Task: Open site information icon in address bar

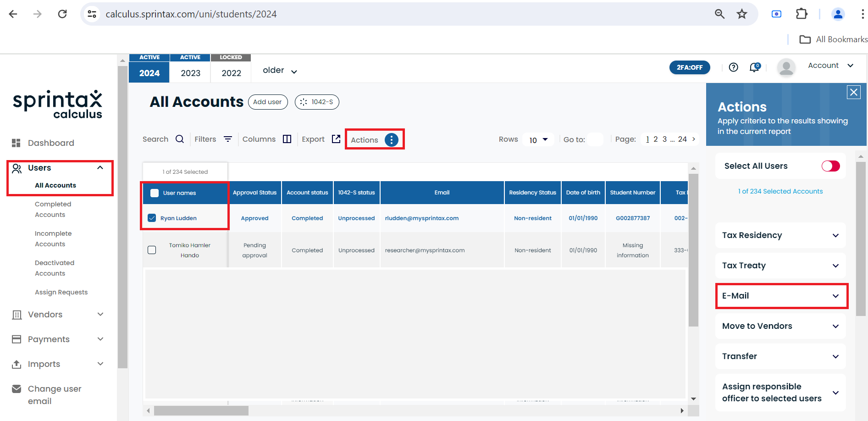Action: tap(92, 14)
